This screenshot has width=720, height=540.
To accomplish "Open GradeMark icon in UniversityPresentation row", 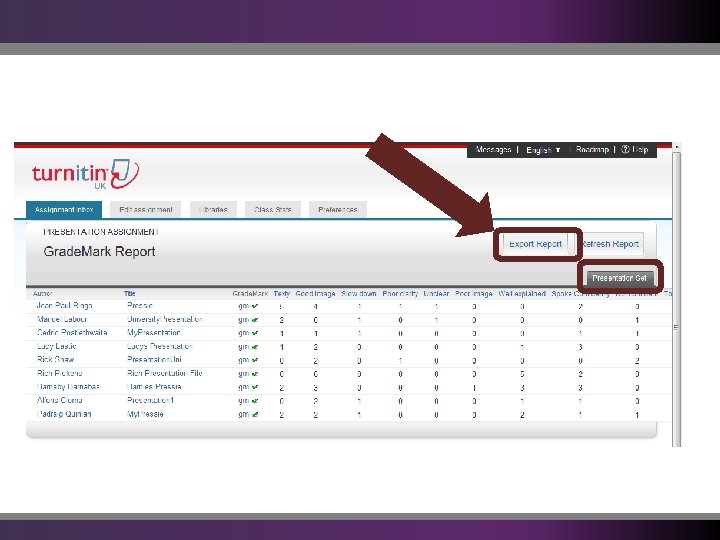I will (248, 320).
